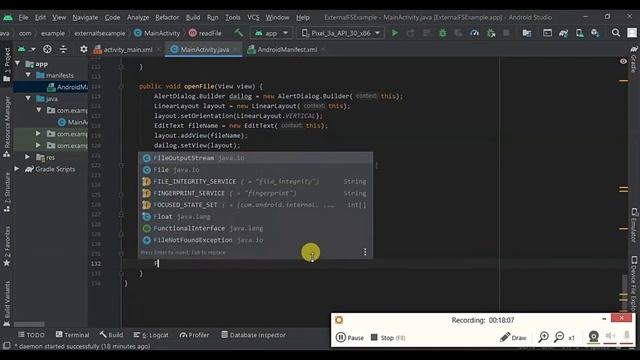Screen dimensions: 640x360
Task: Pause the screen recording
Action: pyautogui.click(x=350, y=338)
